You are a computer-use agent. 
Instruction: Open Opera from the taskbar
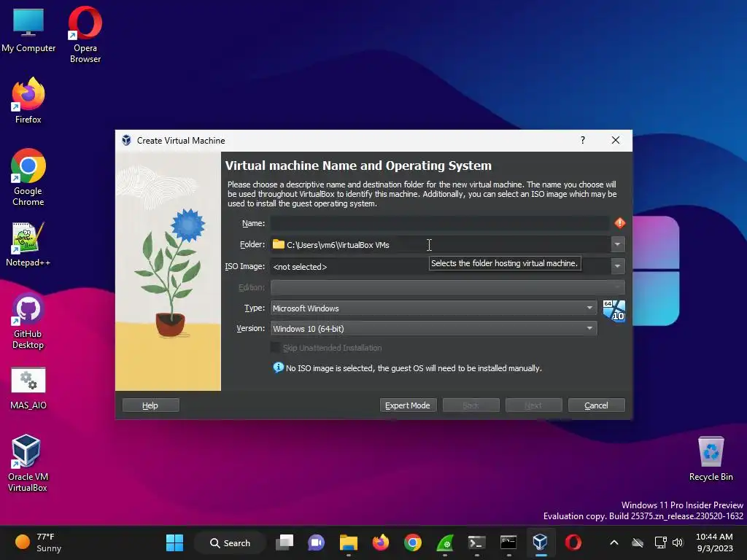click(x=573, y=542)
